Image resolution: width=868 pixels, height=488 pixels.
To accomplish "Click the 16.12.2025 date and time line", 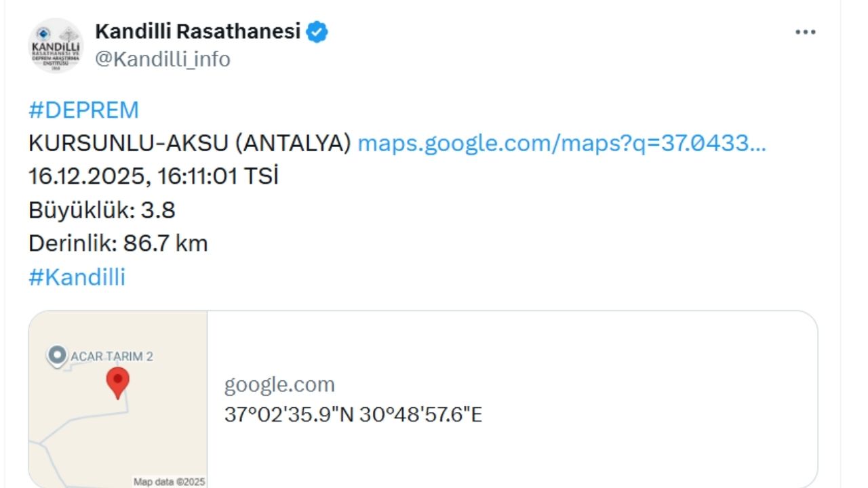I will [x=153, y=176].
